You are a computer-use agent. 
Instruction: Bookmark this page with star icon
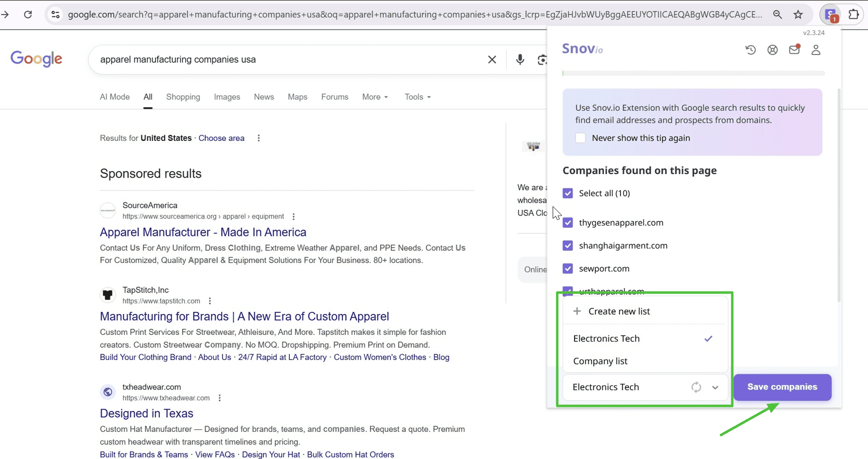[x=798, y=15]
